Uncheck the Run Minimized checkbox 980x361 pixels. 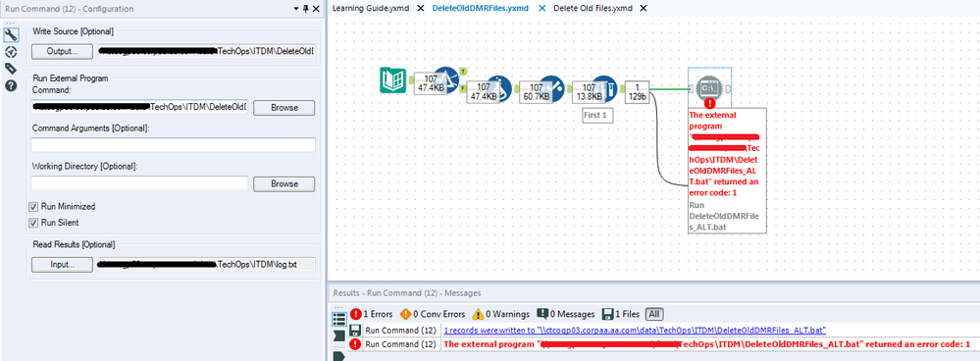33,206
